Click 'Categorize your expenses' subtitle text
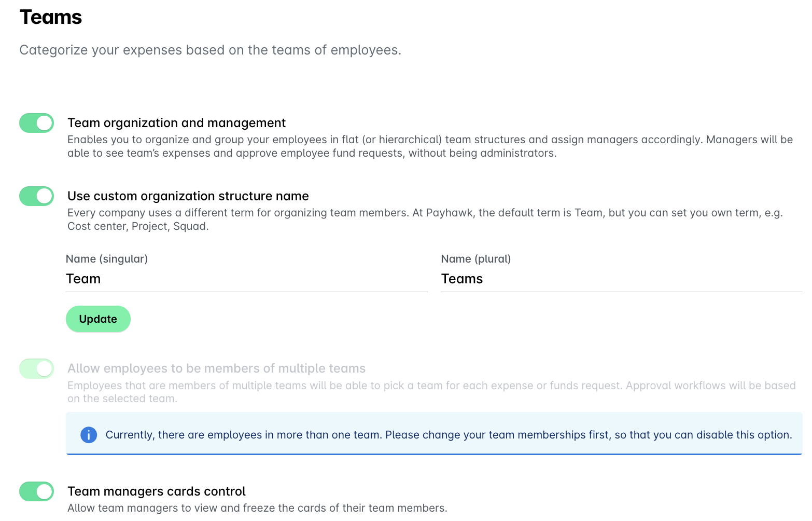 210,50
